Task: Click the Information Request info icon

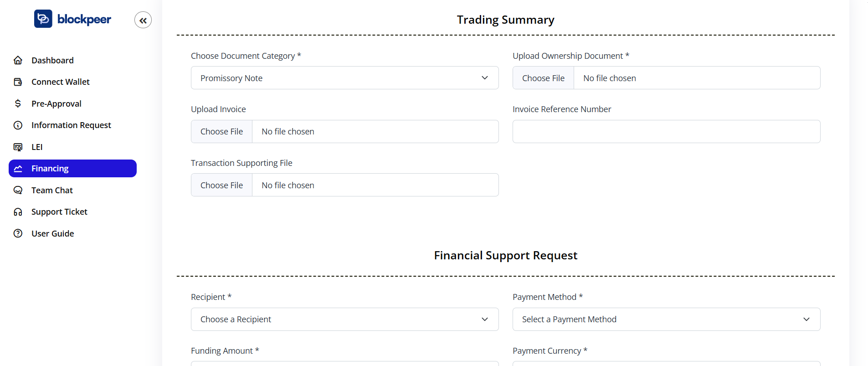Action: coord(18,125)
